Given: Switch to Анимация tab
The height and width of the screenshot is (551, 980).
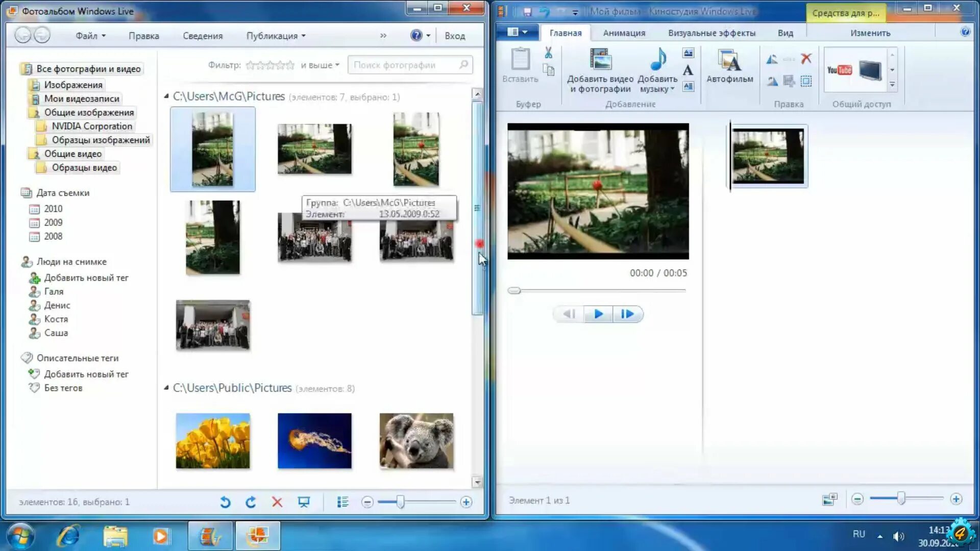Looking at the screenshot, I should tap(624, 33).
